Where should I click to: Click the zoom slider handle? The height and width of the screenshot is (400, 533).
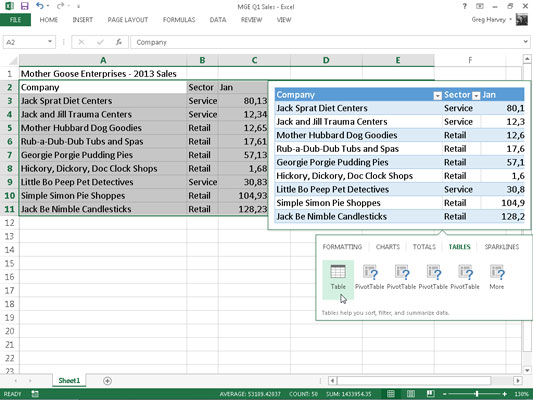tap(477, 394)
